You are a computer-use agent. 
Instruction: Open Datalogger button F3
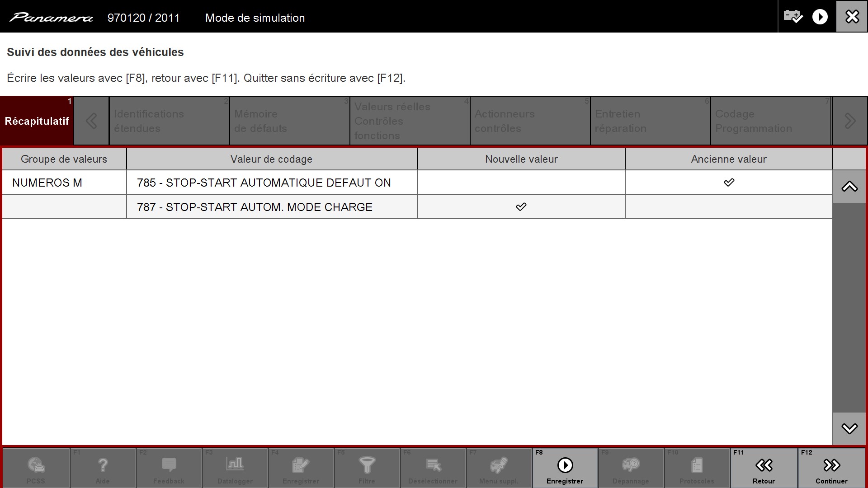pos(235,468)
